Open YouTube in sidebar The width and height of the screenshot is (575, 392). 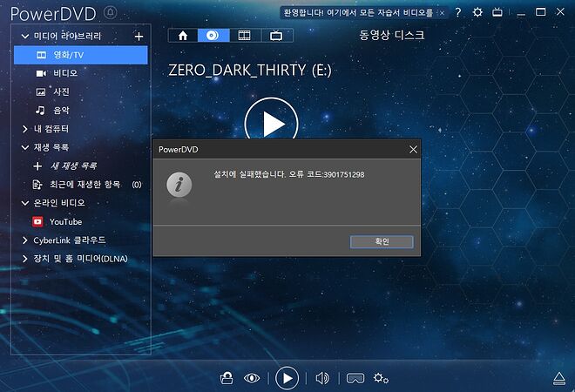coord(65,221)
